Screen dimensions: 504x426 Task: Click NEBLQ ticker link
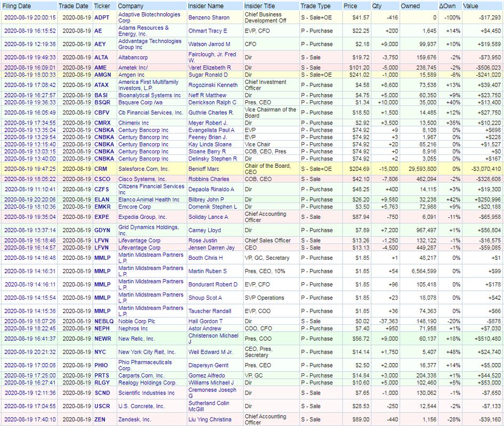click(x=104, y=321)
